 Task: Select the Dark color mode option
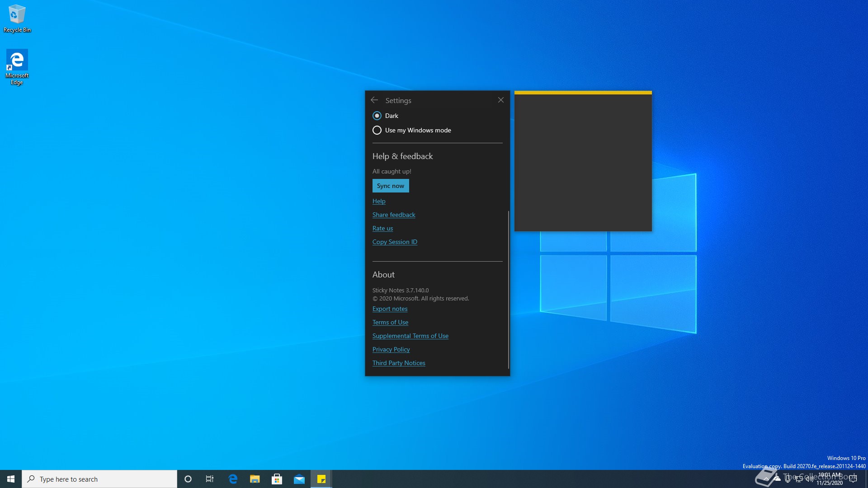[377, 116]
